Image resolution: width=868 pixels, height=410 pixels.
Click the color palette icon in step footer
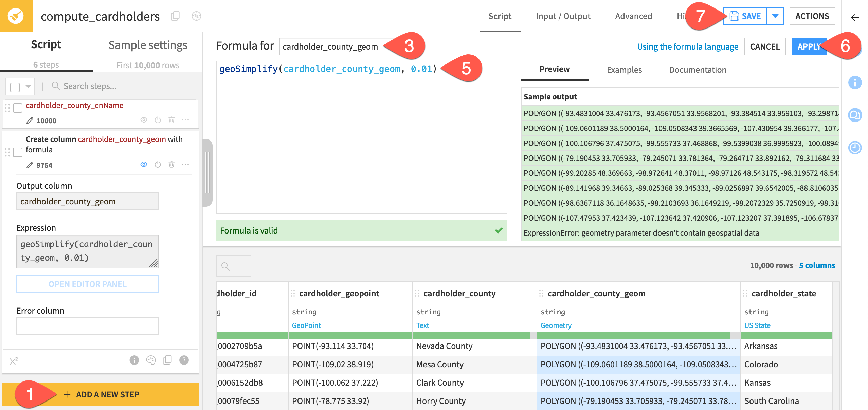[151, 360]
